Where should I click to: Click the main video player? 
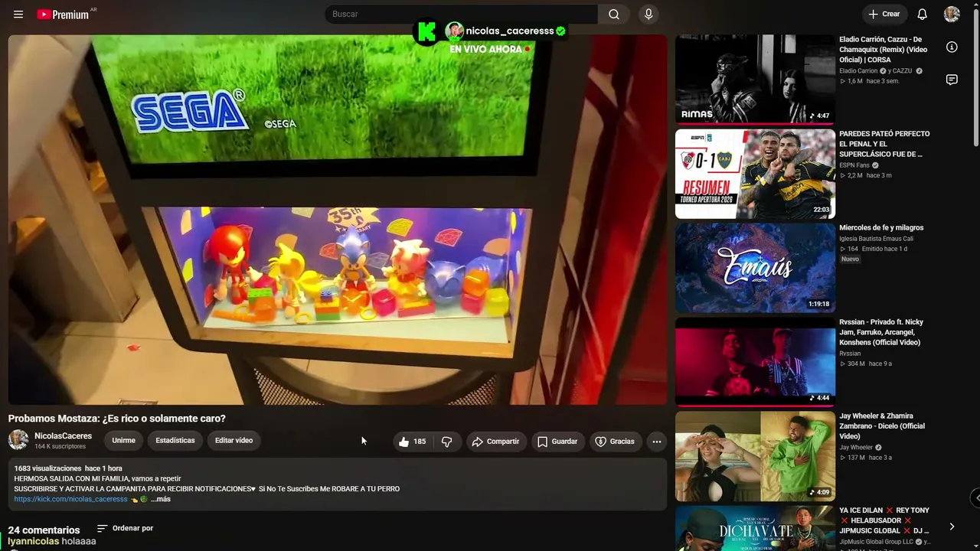[x=338, y=220]
